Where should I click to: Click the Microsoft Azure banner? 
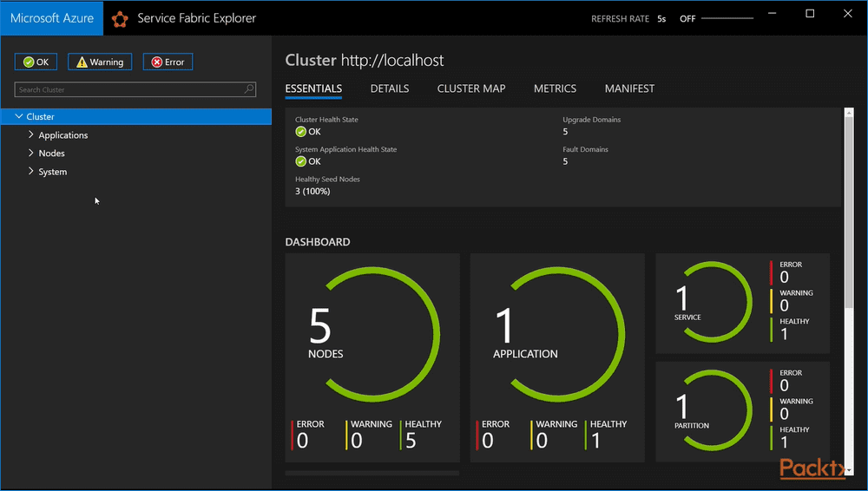(52, 18)
